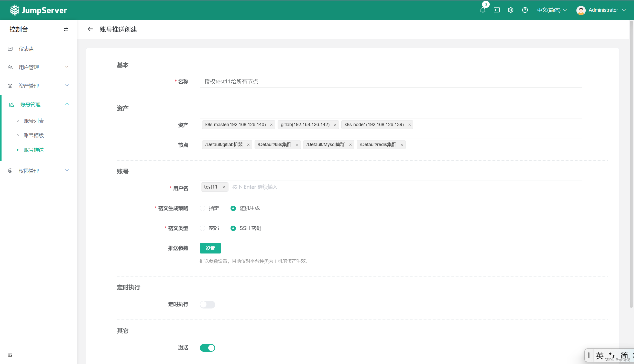Turn off the 激活 toggle
The image size is (634, 364).
point(207,348)
